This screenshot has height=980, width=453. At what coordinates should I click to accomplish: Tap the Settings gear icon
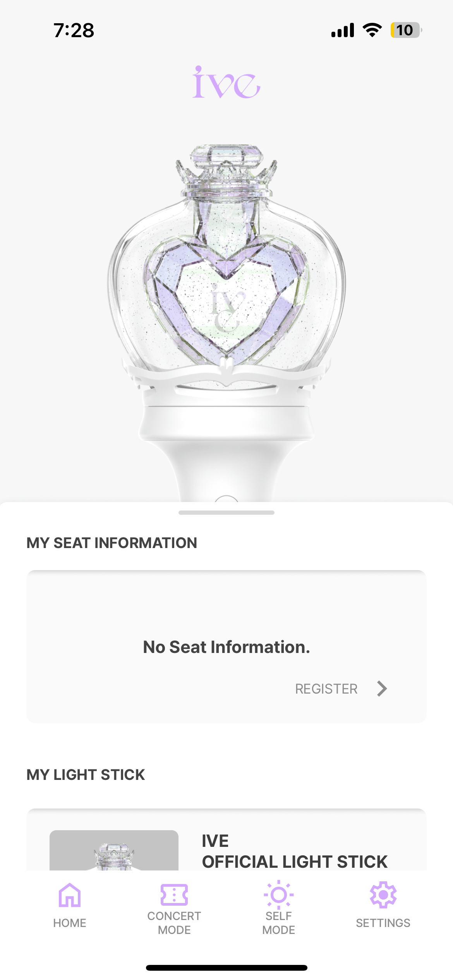click(x=383, y=895)
